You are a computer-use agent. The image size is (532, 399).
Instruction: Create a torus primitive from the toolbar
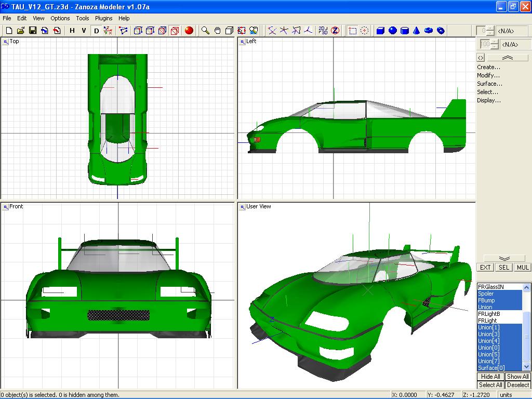(x=429, y=31)
